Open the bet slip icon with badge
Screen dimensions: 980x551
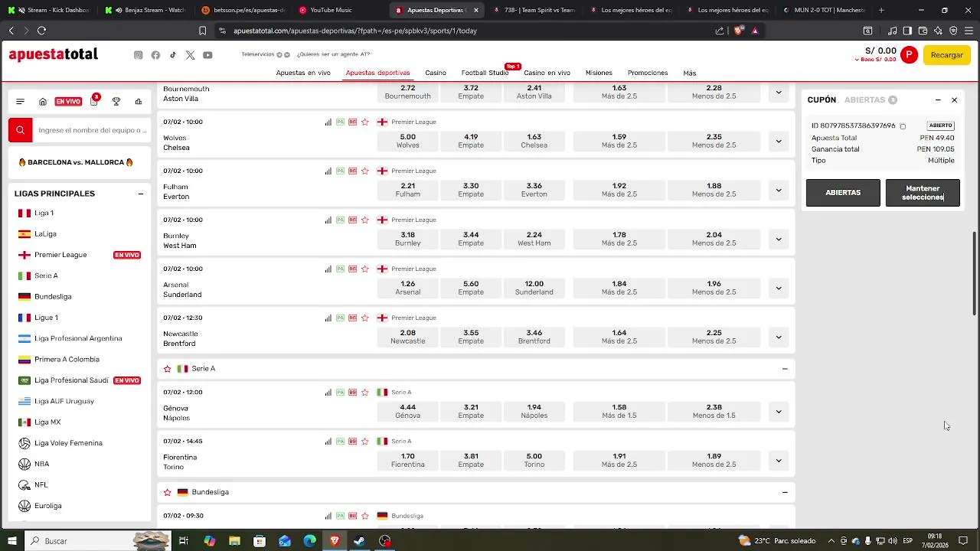coord(94,100)
